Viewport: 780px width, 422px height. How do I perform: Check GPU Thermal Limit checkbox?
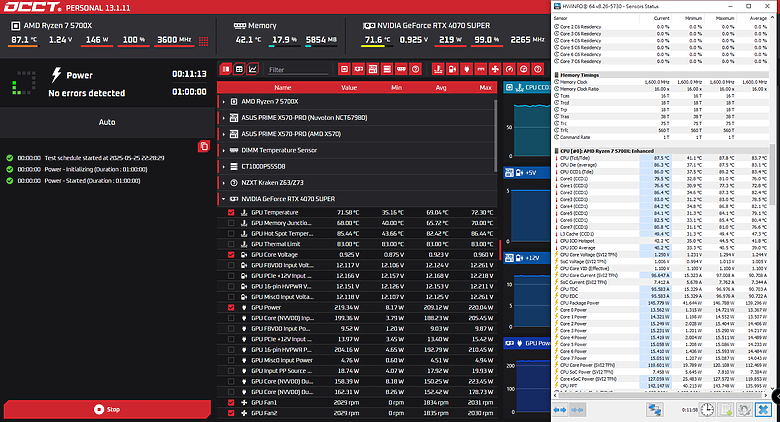coord(231,244)
